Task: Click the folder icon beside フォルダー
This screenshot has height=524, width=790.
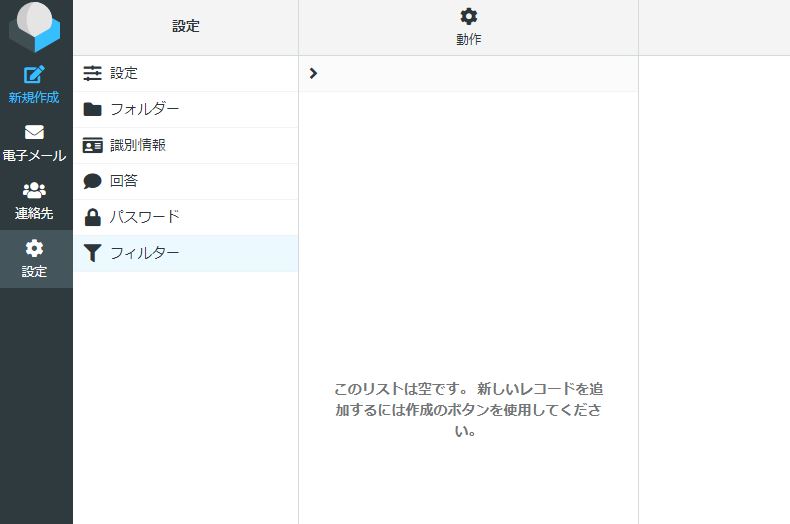Action: [93, 109]
